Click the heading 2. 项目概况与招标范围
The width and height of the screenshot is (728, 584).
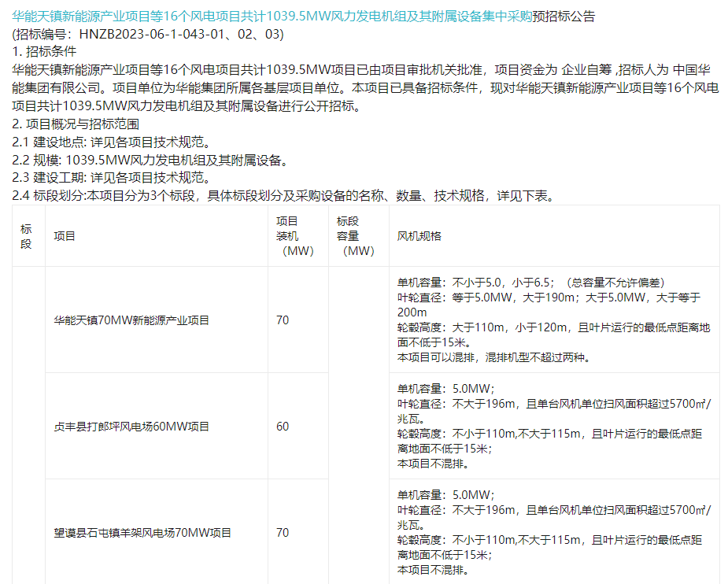click(76, 124)
